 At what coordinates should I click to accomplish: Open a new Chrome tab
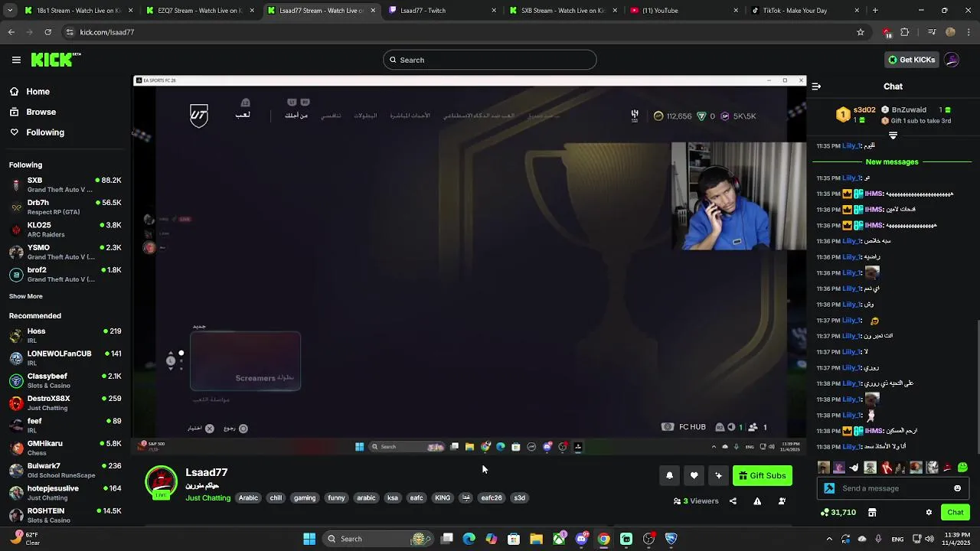875,11
